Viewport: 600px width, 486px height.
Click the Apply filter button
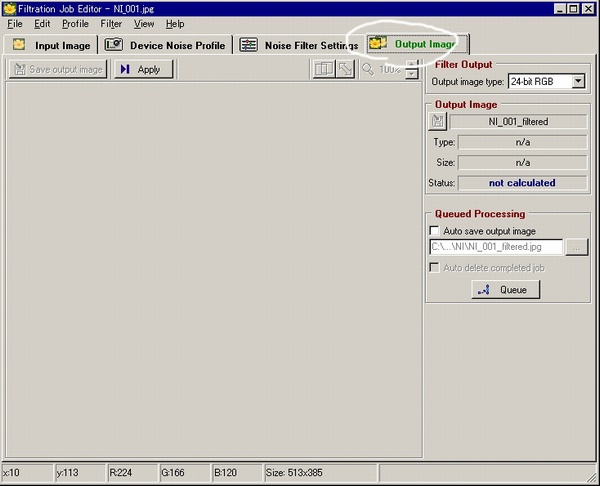pos(143,69)
